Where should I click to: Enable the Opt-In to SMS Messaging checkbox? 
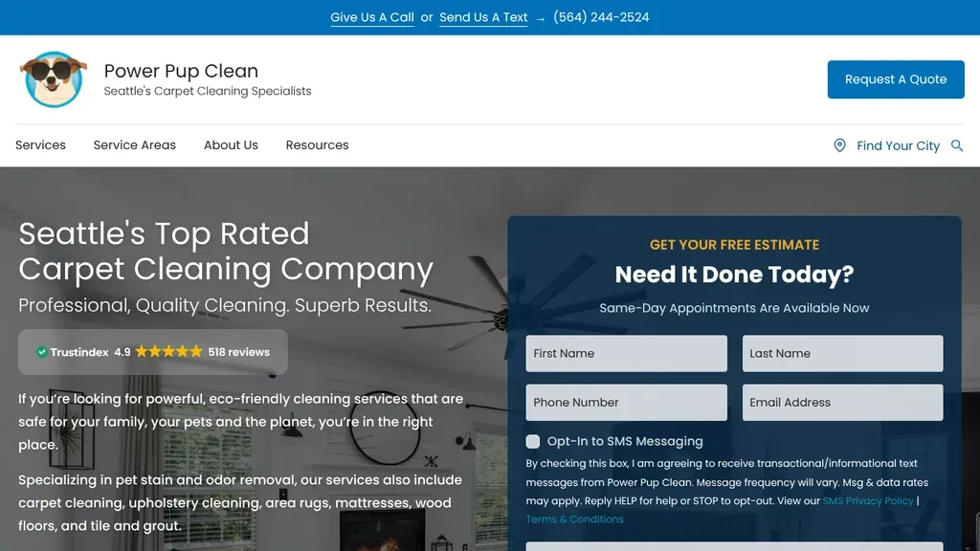pyautogui.click(x=532, y=442)
